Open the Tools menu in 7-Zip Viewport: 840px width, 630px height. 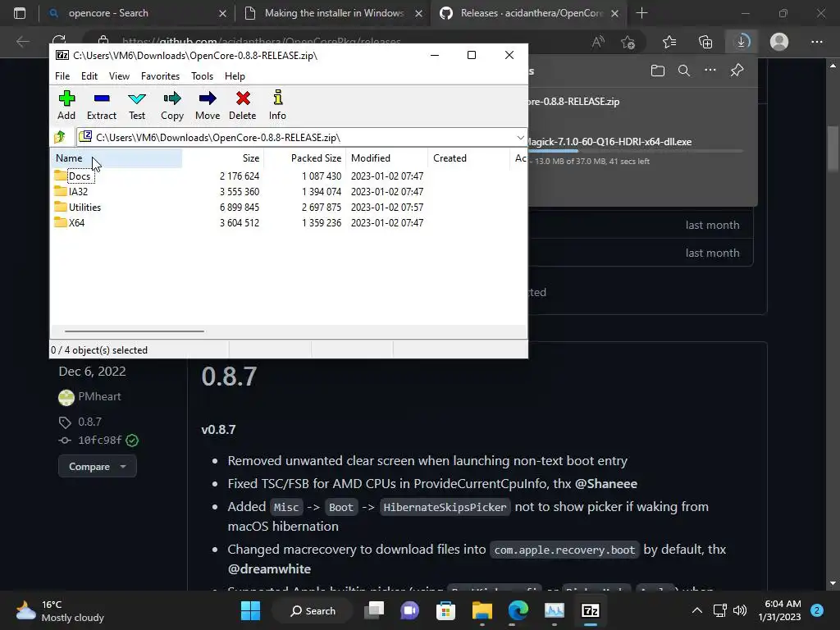pyautogui.click(x=202, y=76)
